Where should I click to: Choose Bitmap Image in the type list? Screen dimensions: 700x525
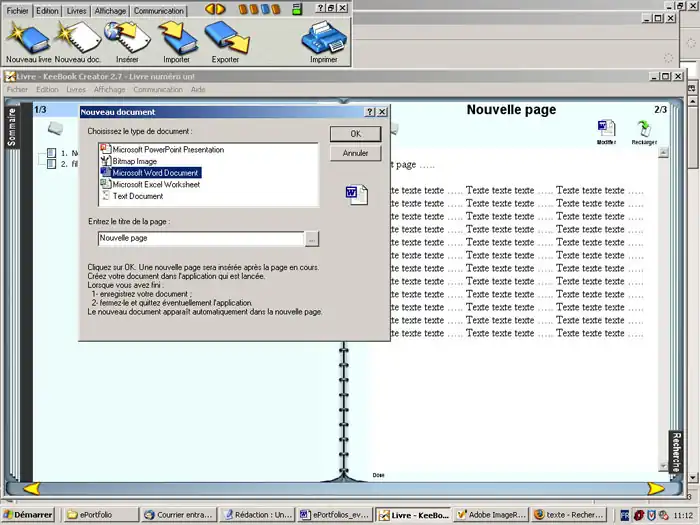[x=134, y=161]
